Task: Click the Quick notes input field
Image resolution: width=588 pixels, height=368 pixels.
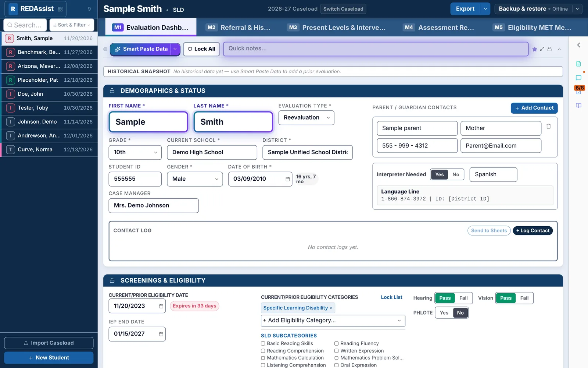Action: (376, 49)
